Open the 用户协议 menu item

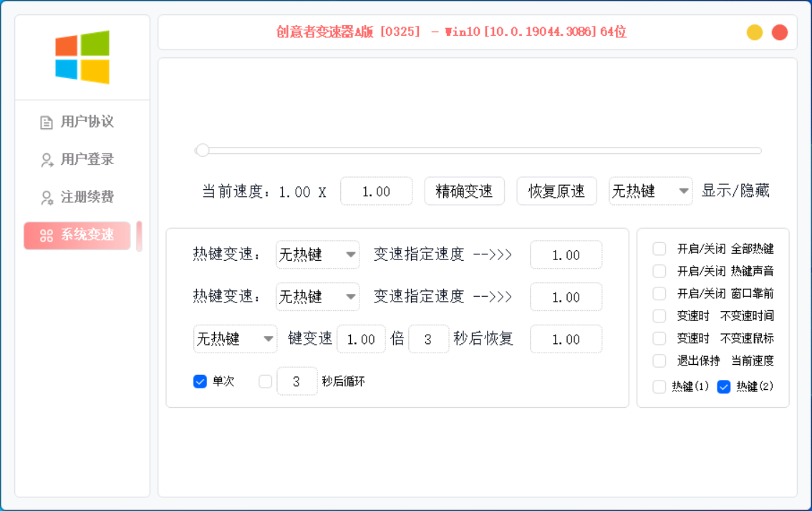(x=87, y=122)
